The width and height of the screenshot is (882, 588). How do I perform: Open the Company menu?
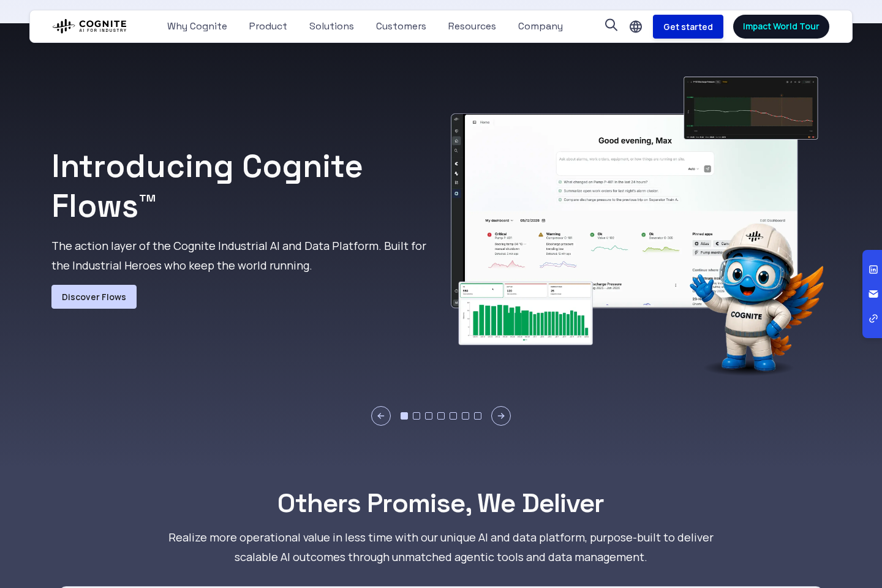[540, 26]
